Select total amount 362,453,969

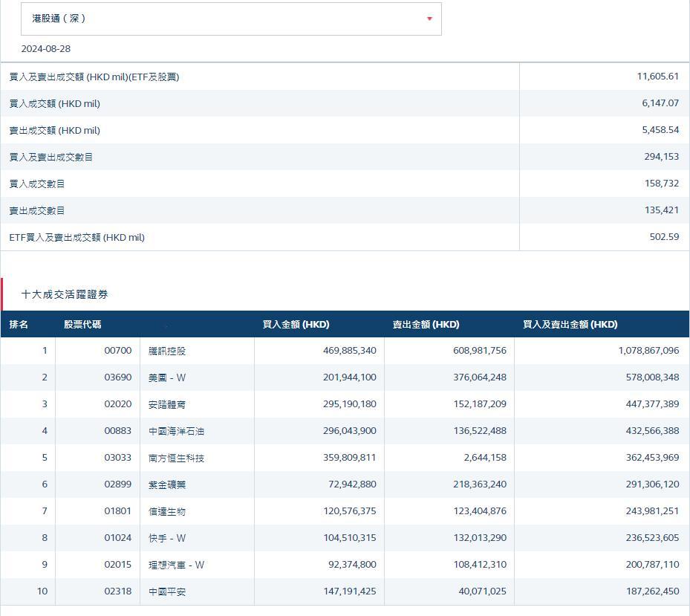(x=652, y=458)
